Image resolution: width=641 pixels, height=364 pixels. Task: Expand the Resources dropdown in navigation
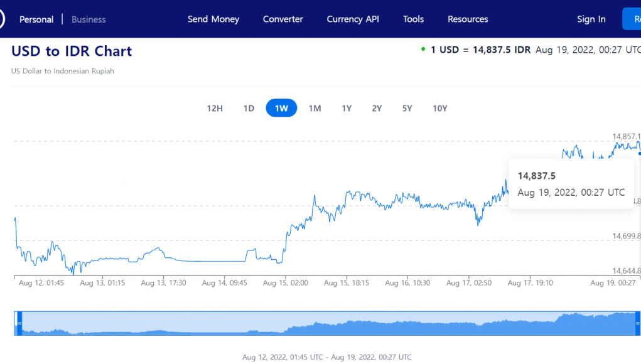click(x=468, y=19)
